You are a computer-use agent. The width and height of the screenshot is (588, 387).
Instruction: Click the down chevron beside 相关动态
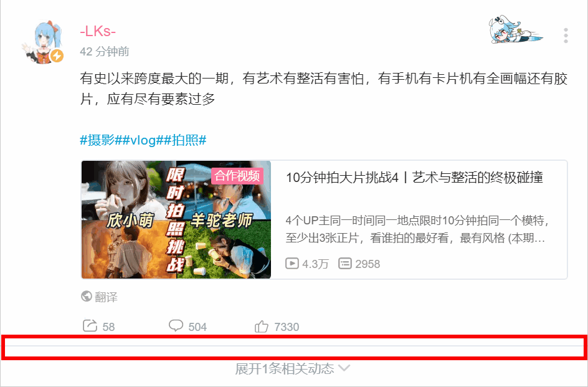pos(344,368)
